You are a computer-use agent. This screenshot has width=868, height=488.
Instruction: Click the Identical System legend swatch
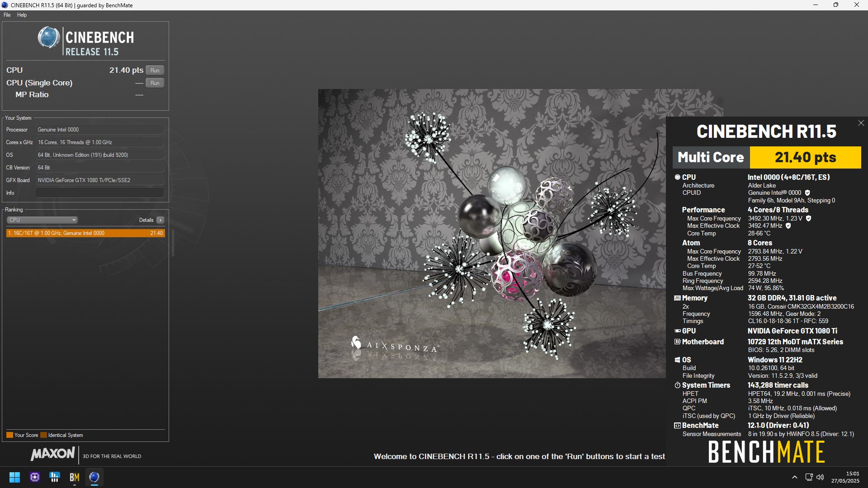pyautogui.click(x=43, y=435)
